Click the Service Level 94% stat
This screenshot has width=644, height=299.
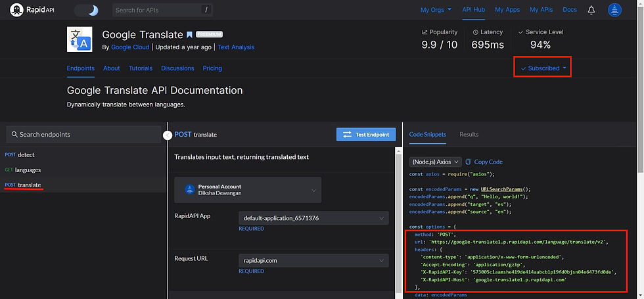point(540,39)
